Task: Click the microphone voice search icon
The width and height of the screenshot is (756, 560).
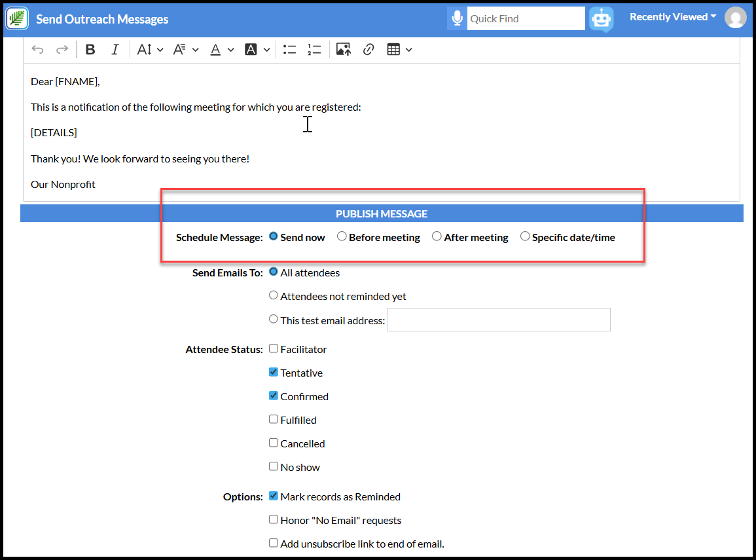Action: pyautogui.click(x=457, y=18)
